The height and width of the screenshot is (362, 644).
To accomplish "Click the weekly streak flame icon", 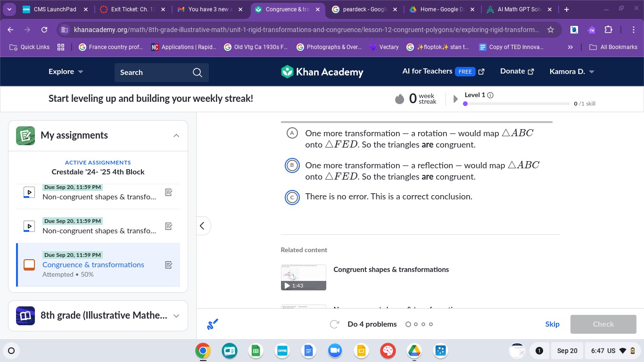I will click(400, 99).
